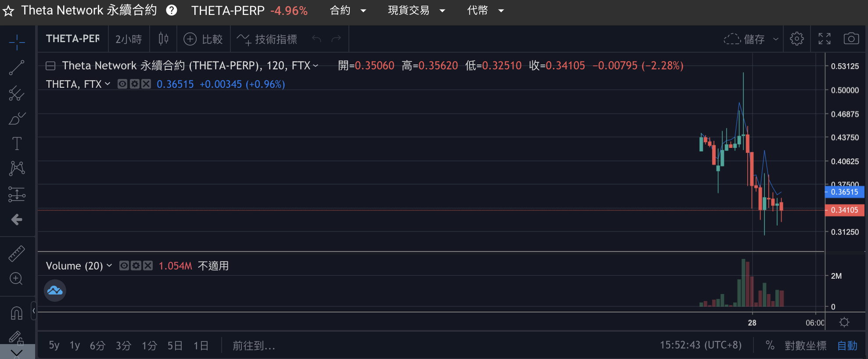Select the brush drawing tool
The width and height of the screenshot is (868, 359).
click(x=17, y=118)
